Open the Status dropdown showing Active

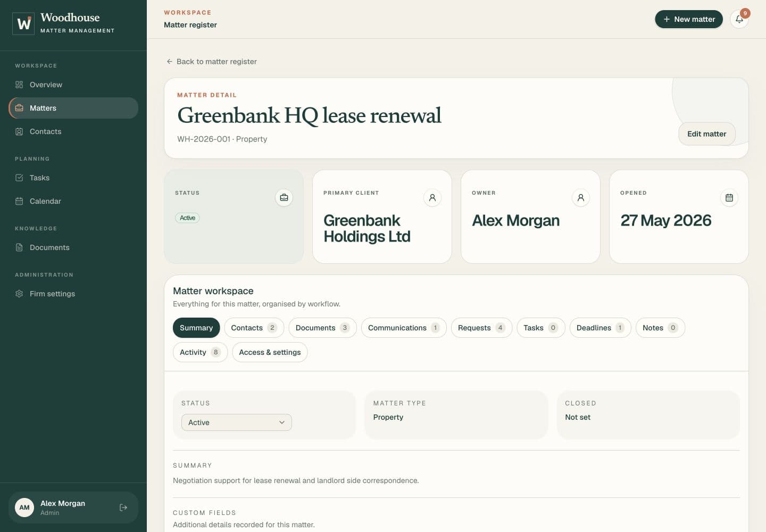(x=237, y=422)
